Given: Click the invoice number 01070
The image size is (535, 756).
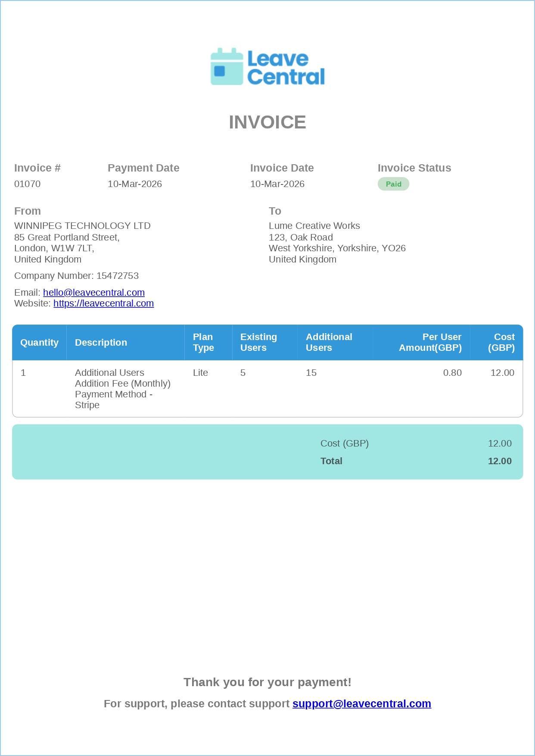Looking at the screenshot, I should (27, 184).
